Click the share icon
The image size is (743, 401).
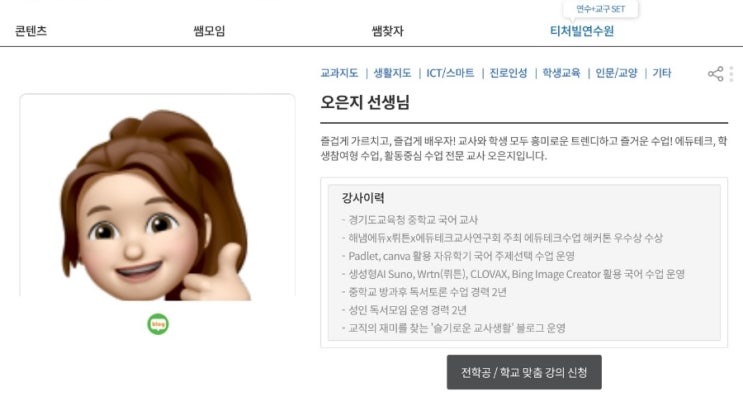tap(716, 73)
